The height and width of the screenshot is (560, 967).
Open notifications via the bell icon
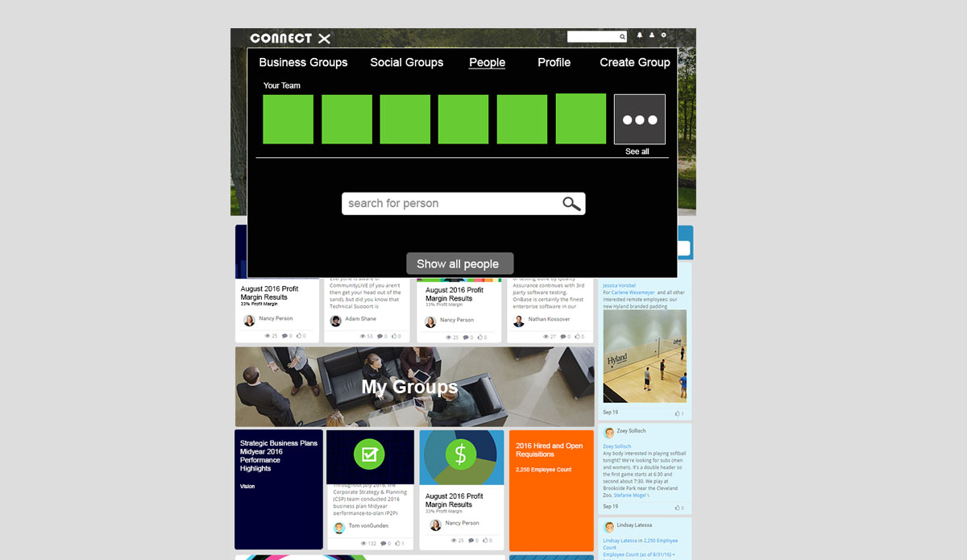pos(640,35)
